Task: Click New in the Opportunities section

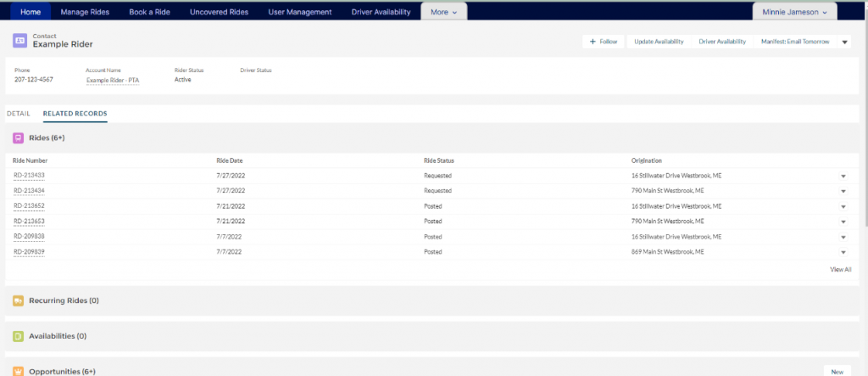Action: point(837,371)
